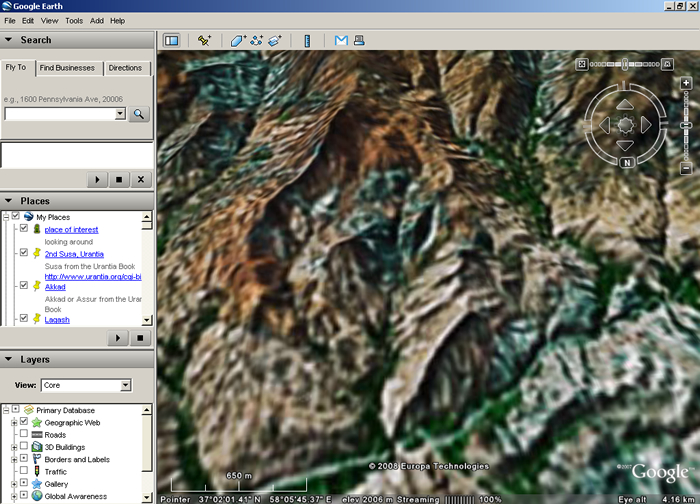Image resolution: width=700 pixels, height=504 pixels.
Task: Click the vertical zoom slider handle
Action: click(686, 126)
